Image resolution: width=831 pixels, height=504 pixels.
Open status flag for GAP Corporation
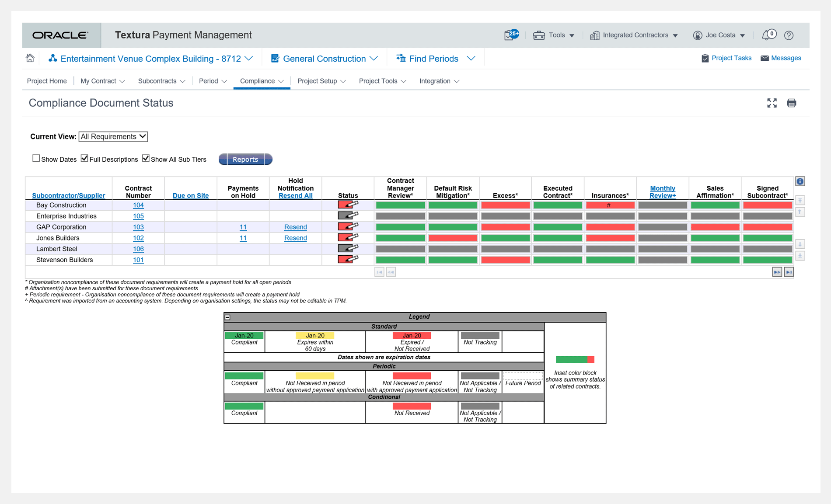348,226
